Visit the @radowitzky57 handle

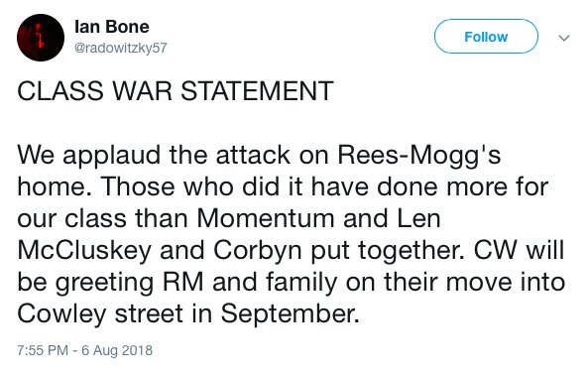point(120,48)
